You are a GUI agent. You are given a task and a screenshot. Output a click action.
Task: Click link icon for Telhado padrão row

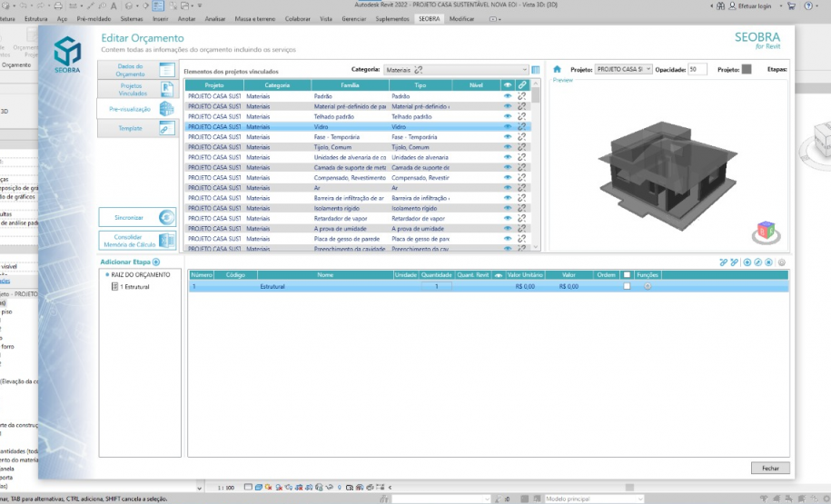[522, 116]
